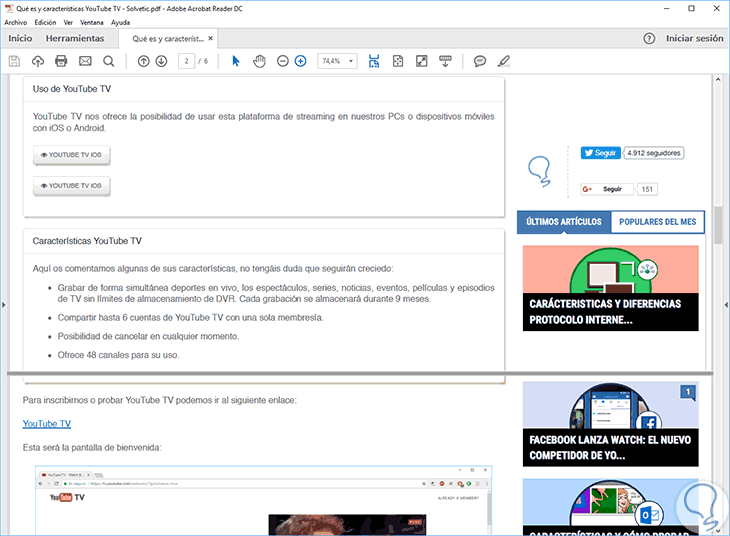Open the Ver menu
Screen dimensions: 730x536
[x=68, y=22]
